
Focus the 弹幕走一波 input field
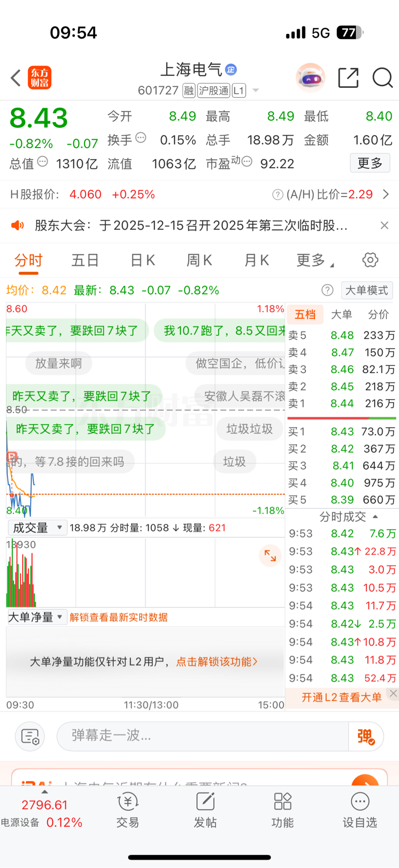tap(203, 736)
